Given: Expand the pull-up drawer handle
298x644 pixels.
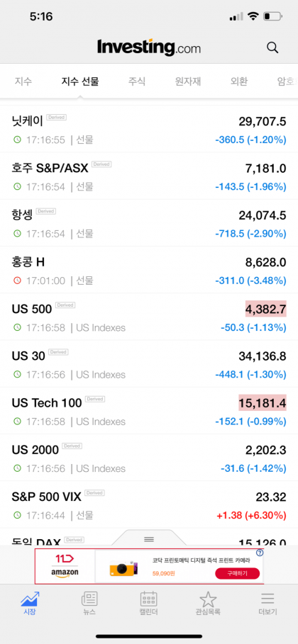Looking at the screenshot, I should coord(149,538).
